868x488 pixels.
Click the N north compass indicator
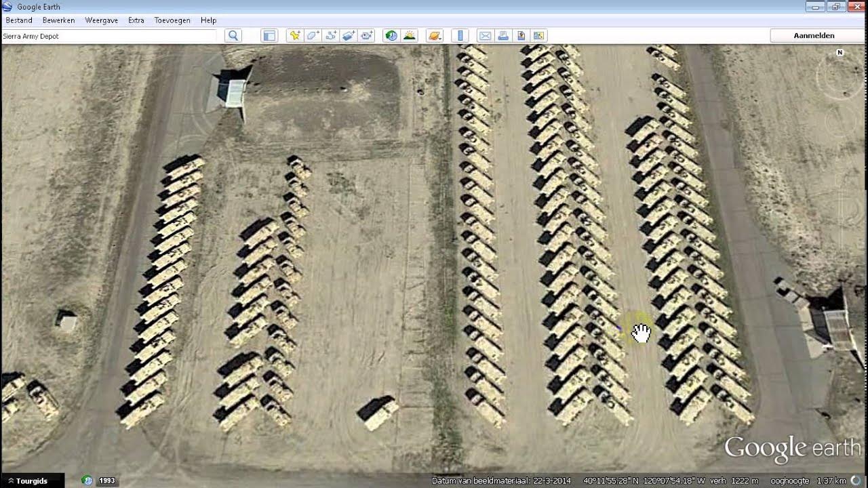(840, 52)
